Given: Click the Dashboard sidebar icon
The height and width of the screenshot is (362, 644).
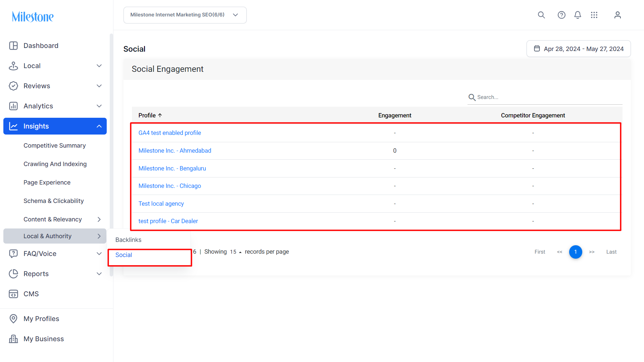Looking at the screenshot, I should [x=13, y=46].
